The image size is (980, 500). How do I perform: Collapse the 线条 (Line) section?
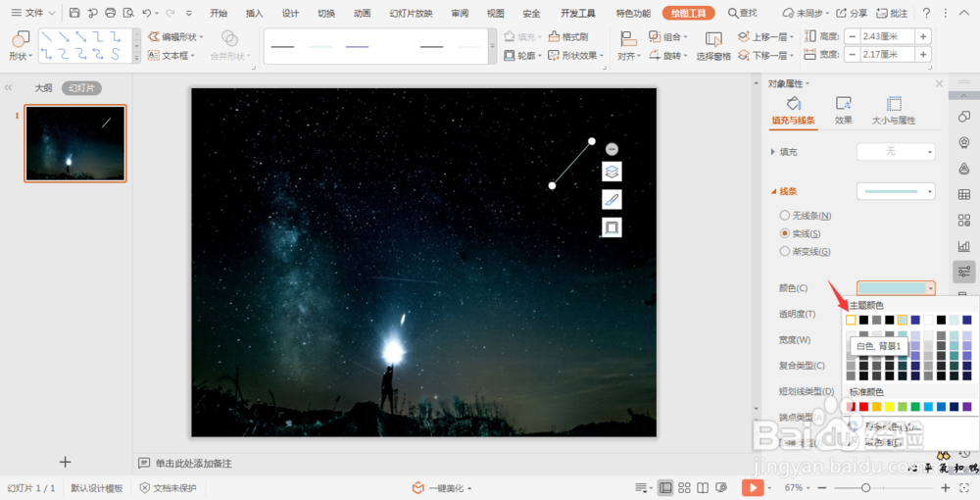774,191
